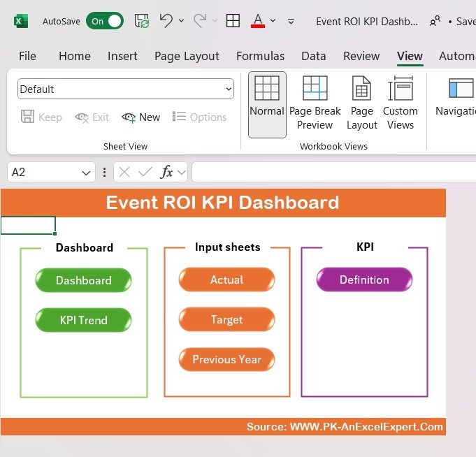Screen dimensions: 476x457
Task: Open the Name Box dropdown arrow
Action: pyautogui.click(x=87, y=172)
